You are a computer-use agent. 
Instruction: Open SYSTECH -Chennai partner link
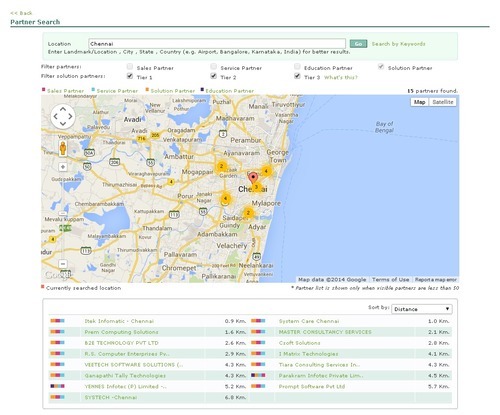tap(111, 397)
